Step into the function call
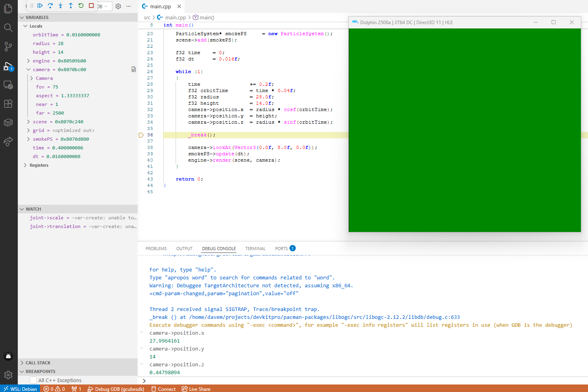588x392 pixels. click(x=61, y=6)
